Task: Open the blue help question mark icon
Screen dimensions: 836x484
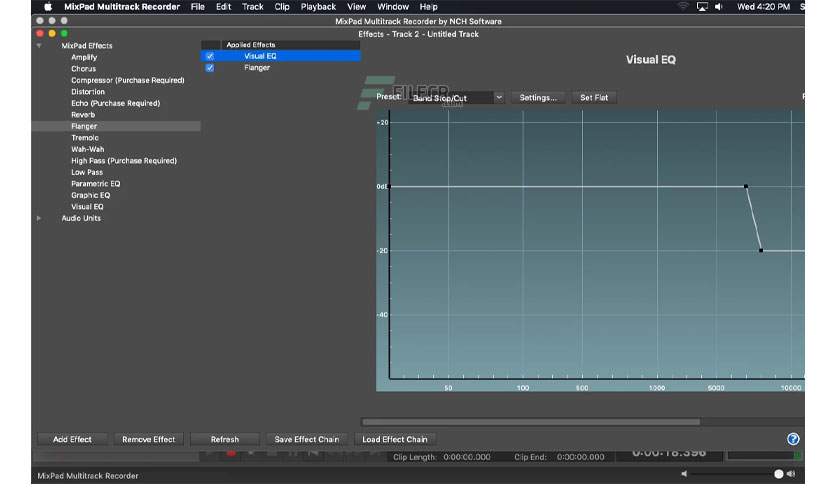Action: point(793,439)
